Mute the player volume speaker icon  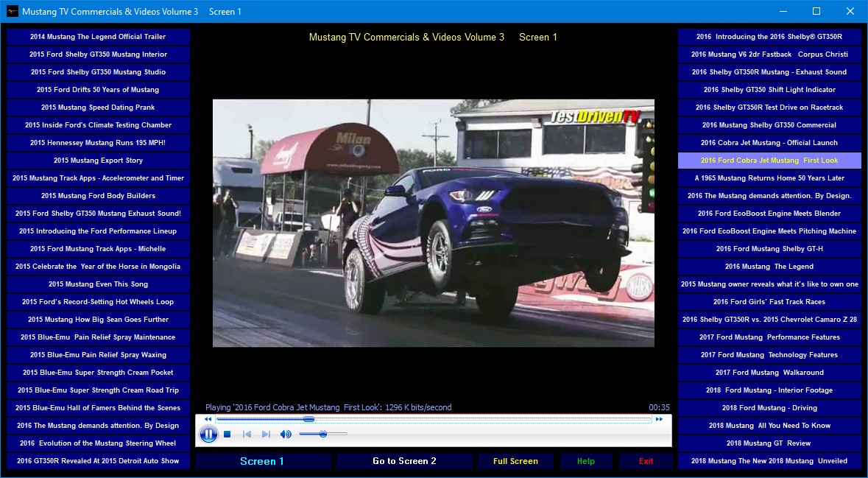click(x=286, y=435)
